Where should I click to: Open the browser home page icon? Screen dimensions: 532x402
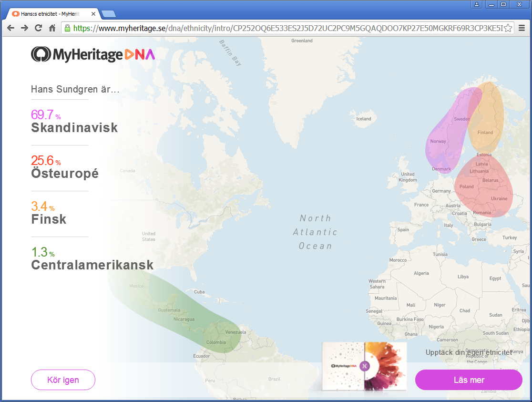[x=52, y=28]
